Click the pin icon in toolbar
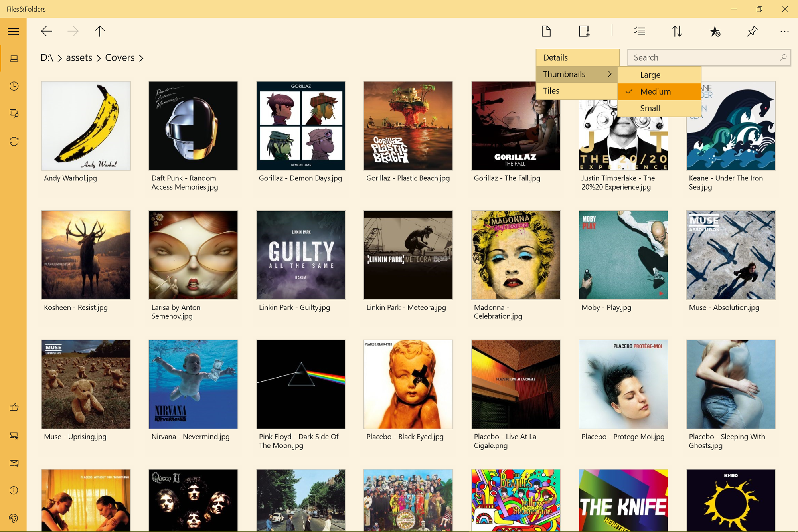 click(752, 31)
